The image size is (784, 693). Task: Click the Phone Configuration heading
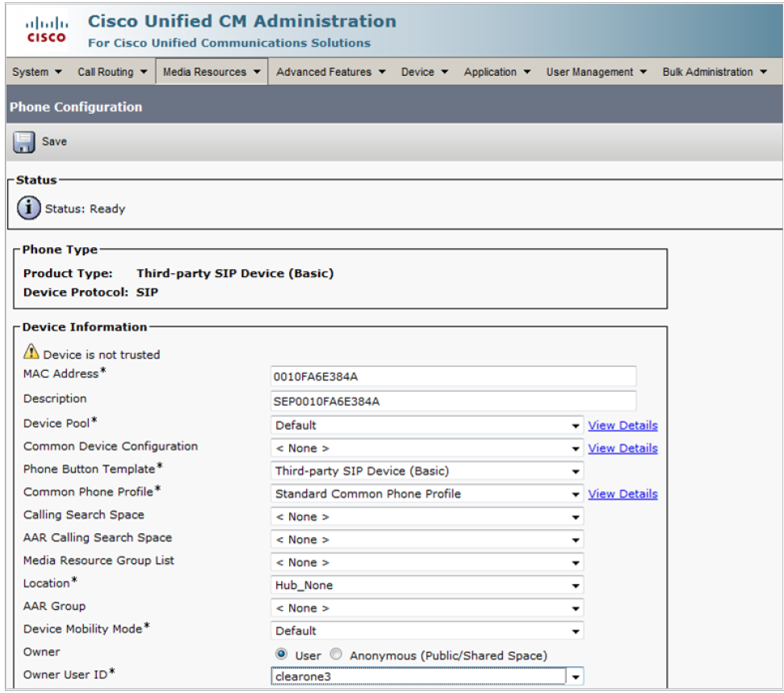point(76,107)
